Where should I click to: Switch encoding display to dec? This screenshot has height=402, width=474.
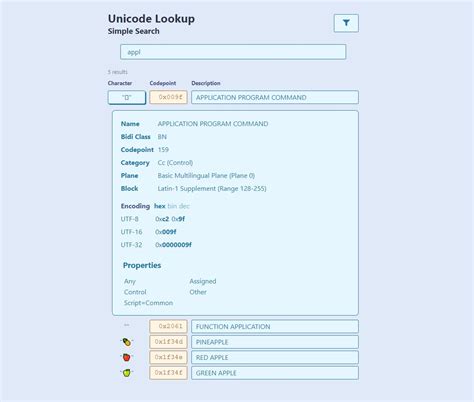pos(184,206)
